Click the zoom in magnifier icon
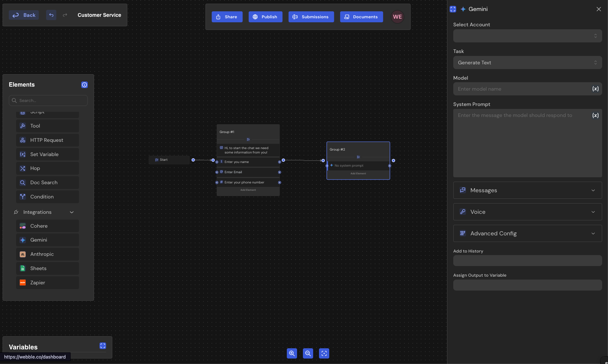This screenshot has height=364, width=608. (x=292, y=353)
